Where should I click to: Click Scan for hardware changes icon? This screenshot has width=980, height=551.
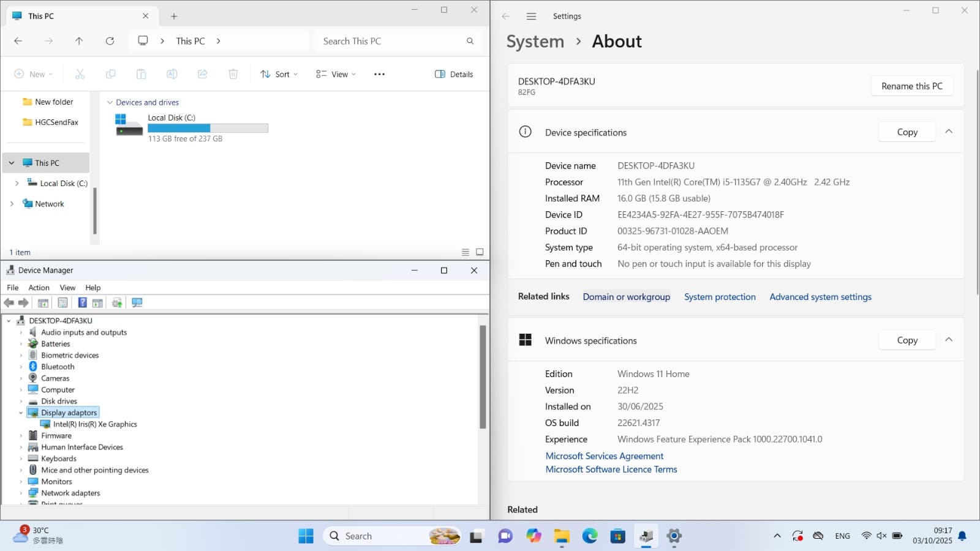[137, 302]
